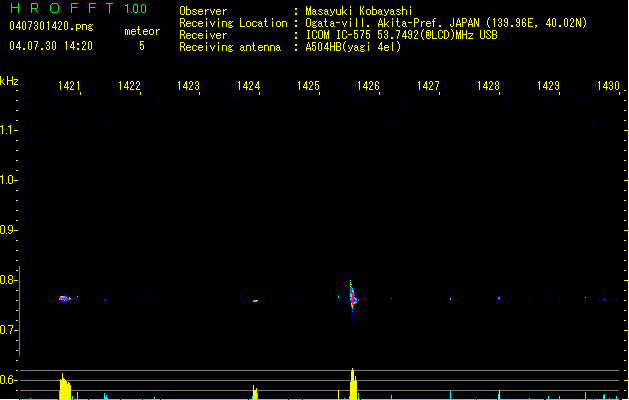Click the 1425 time axis tick
629x400 pixels.
[x=308, y=86]
